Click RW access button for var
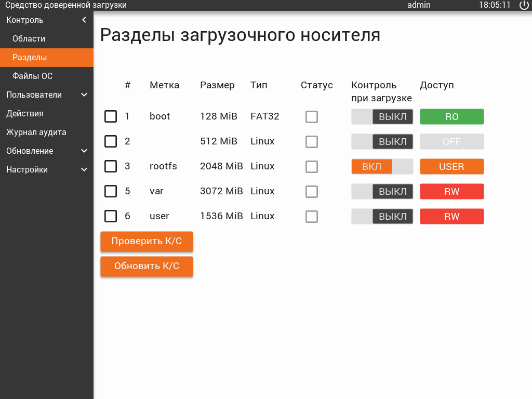Screen dimensions: 532x399 451,191
